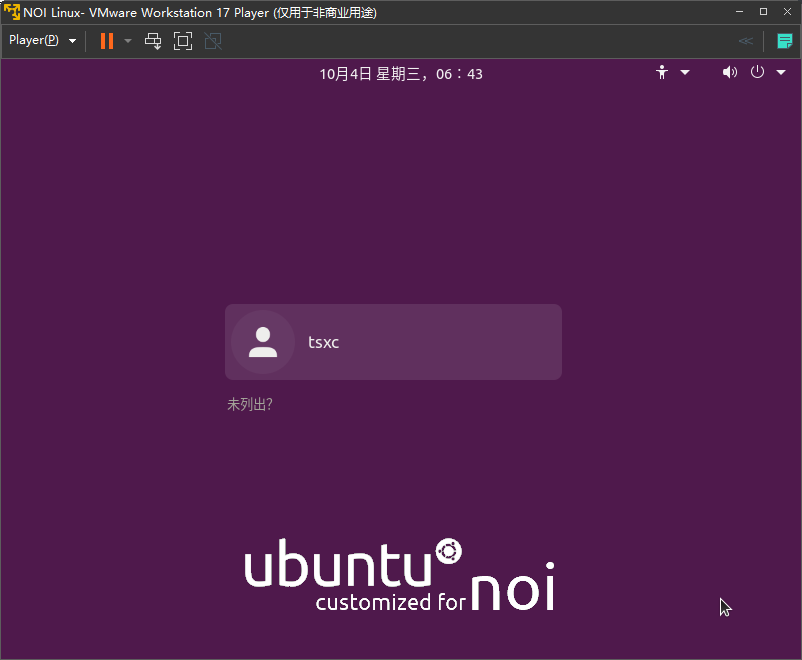Open the Player(P) menu
The width and height of the screenshot is (802, 660).
pyautogui.click(x=42, y=41)
